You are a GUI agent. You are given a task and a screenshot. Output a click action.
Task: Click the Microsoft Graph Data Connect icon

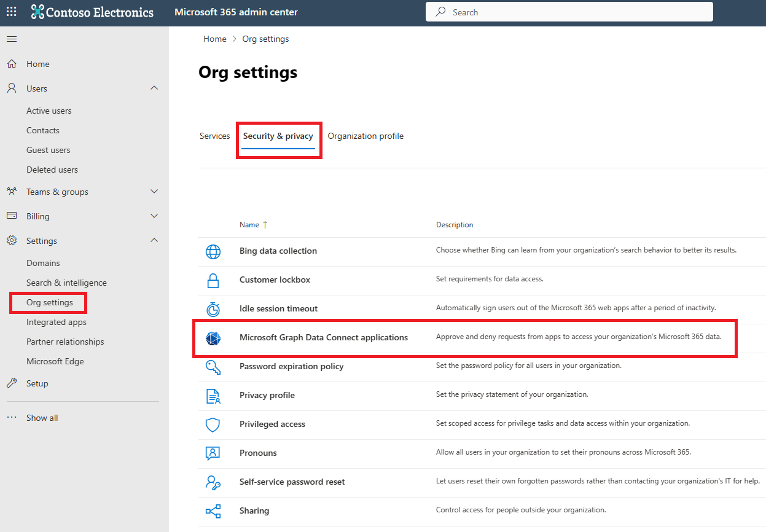[213, 338]
